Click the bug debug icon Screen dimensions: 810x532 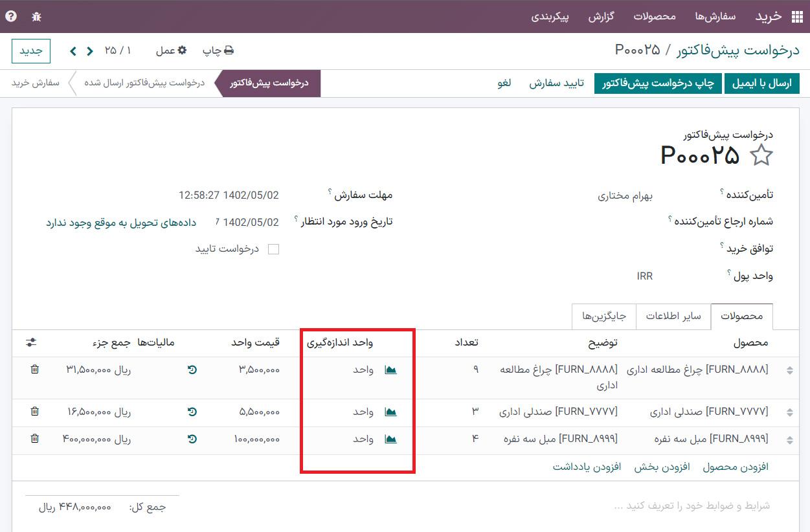(x=36, y=17)
